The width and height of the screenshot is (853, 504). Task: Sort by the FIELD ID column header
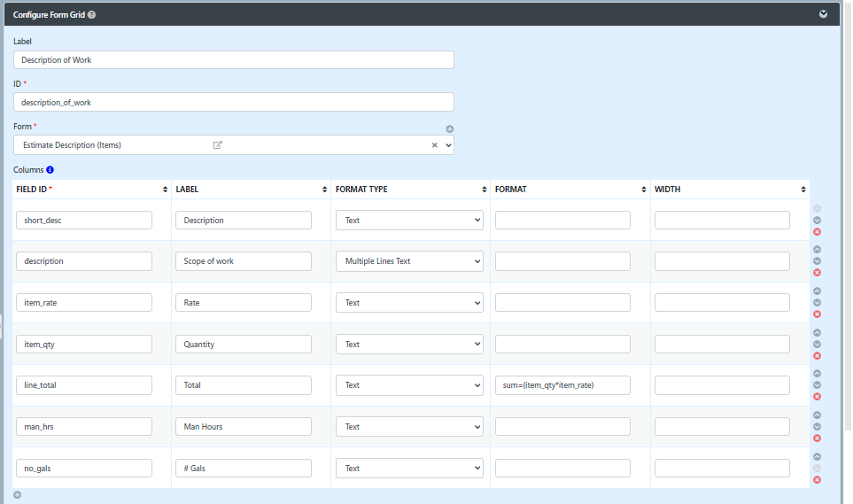[x=165, y=190]
